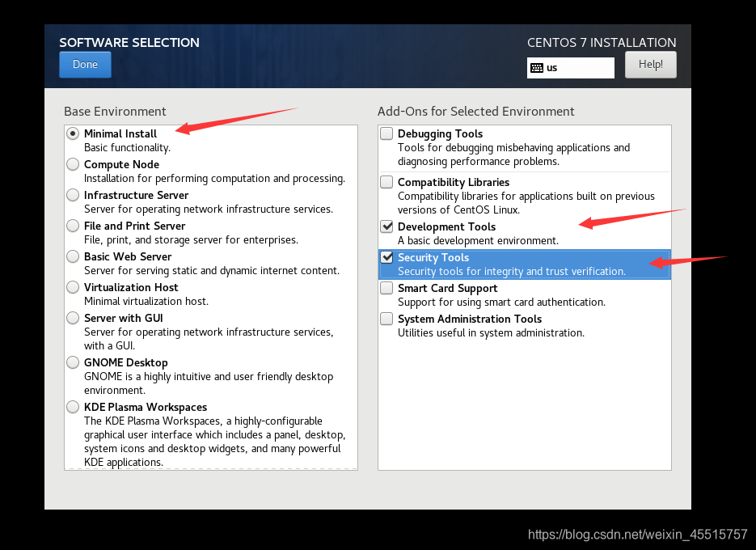Click 'Server for serving static and dynamic internet content.'
The height and width of the screenshot is (550, 756).
(212, 271)
